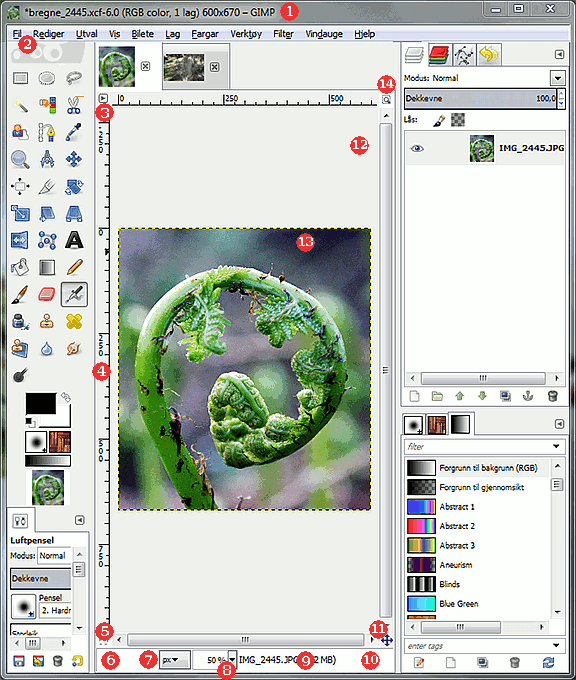Expand the zoom percentage dropdown
The height and width of the screenshot is (680, 576).
233,660
